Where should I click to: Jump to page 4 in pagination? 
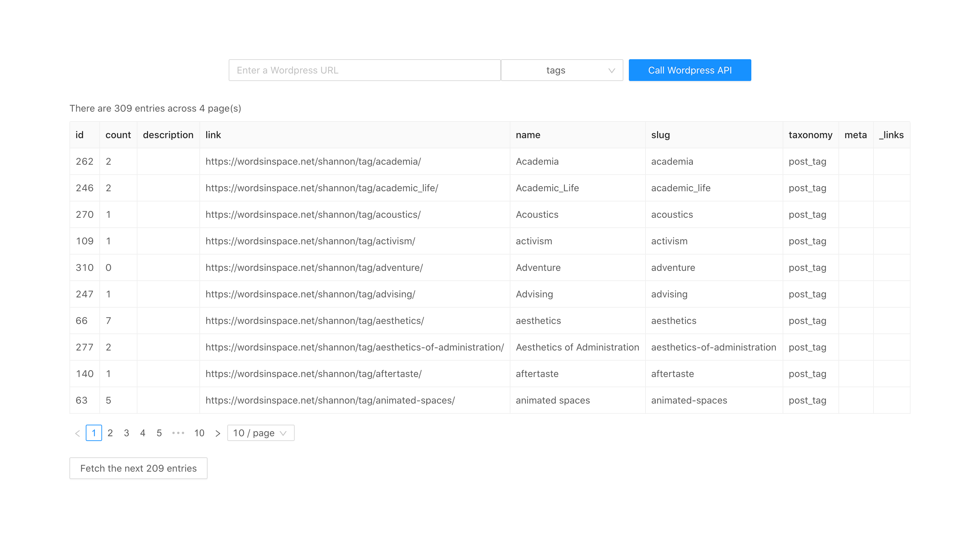click(143, 433)
